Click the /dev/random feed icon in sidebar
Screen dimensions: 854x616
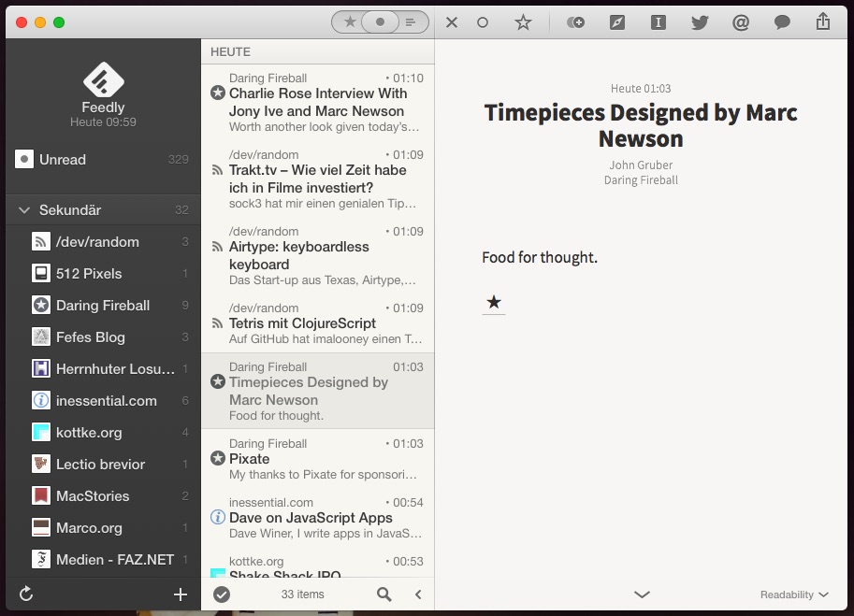(41, 241)
